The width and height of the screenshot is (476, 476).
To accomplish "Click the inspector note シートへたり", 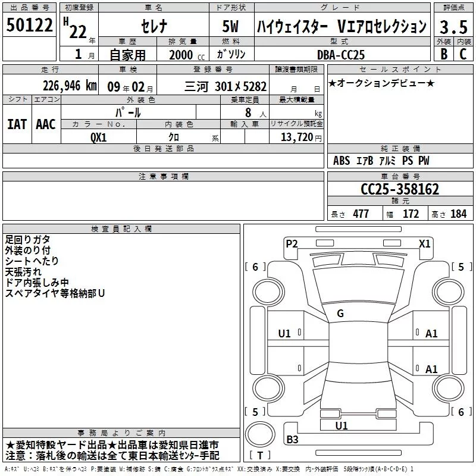I will (32, 261).
